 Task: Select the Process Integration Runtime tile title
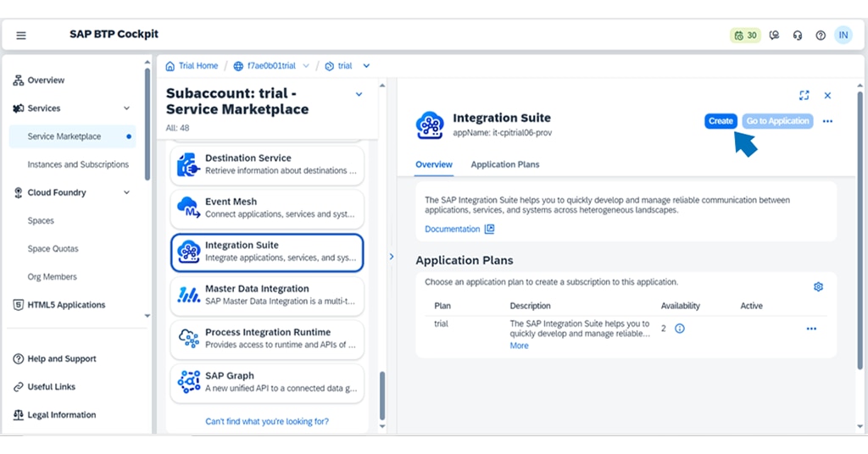(268, 332)
